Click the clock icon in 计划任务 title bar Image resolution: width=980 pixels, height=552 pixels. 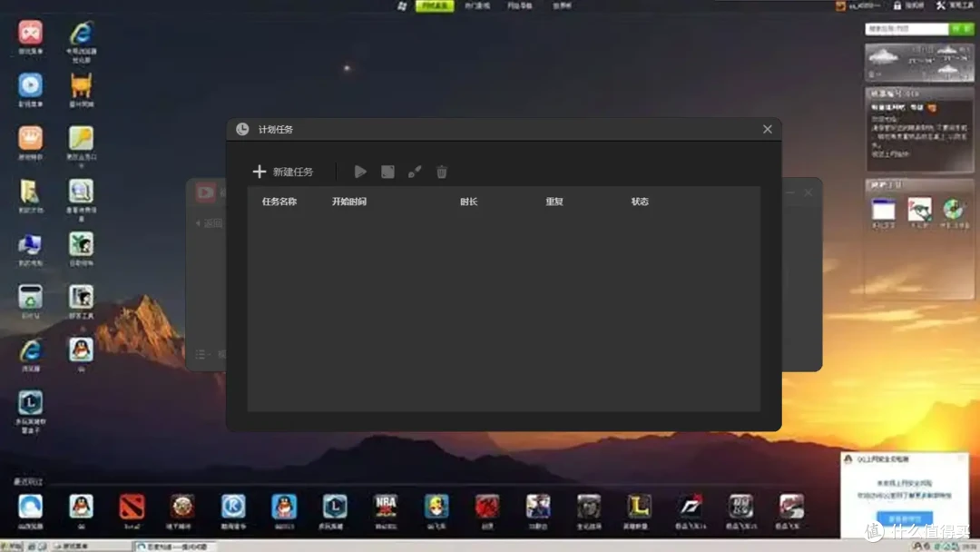tap(242, 130)
